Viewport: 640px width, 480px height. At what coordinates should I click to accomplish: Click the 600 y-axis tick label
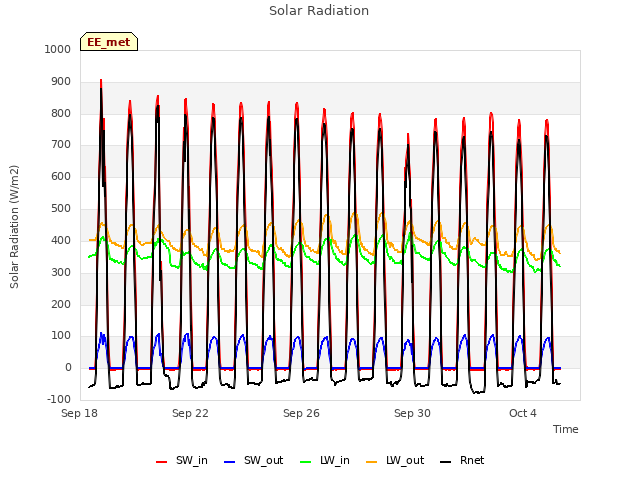[61, 176]
